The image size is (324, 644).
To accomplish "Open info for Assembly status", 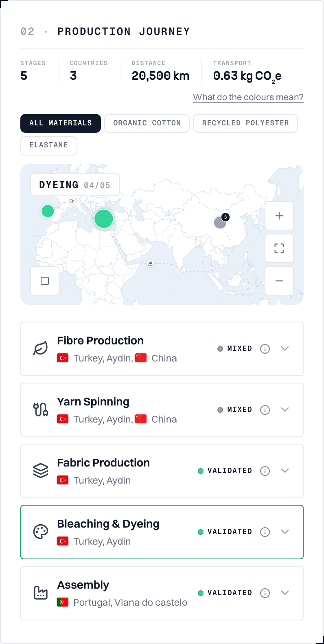I will coord(265,593).
